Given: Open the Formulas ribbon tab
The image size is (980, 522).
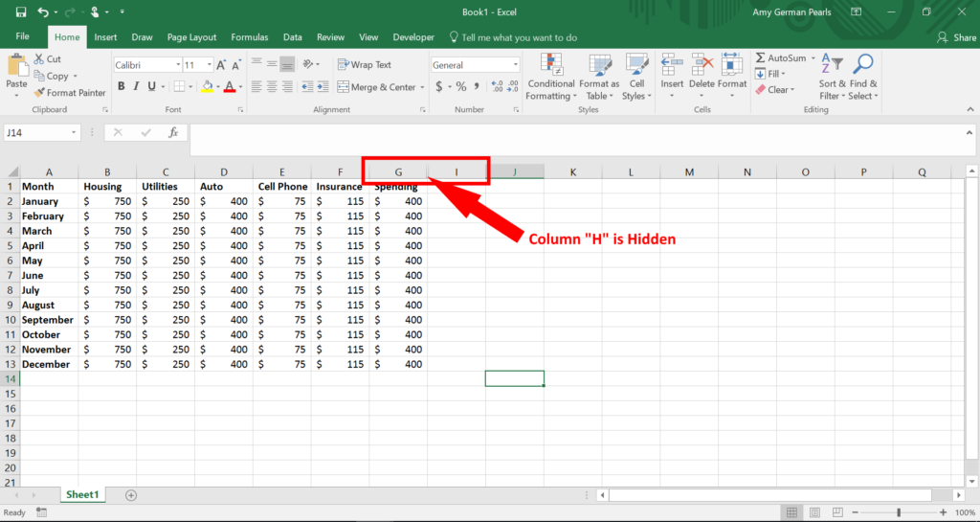Looking at the screenshot, I should [x=249, y=37].
